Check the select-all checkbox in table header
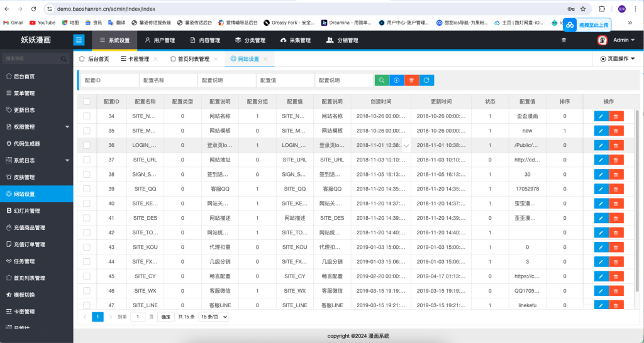 tap(87, 101)
